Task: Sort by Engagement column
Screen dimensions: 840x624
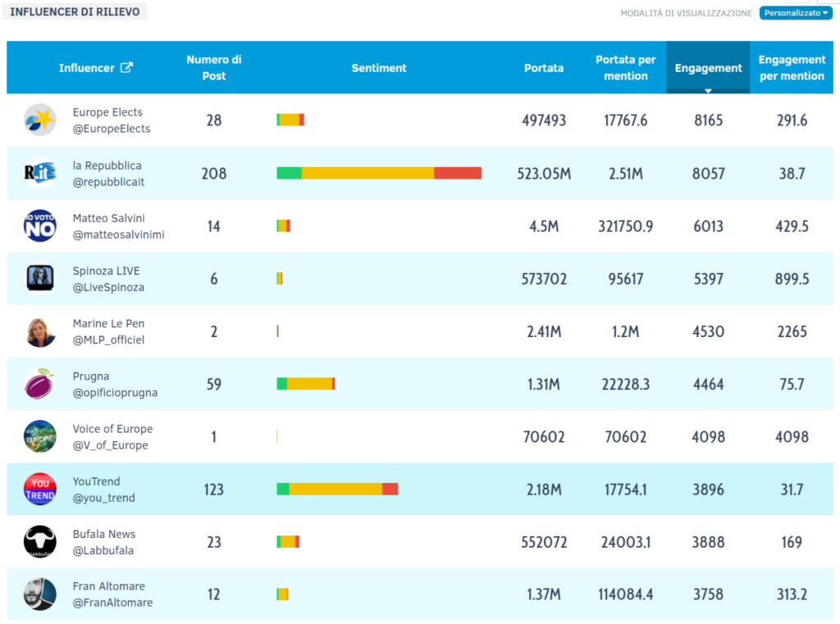Action: 708,68
